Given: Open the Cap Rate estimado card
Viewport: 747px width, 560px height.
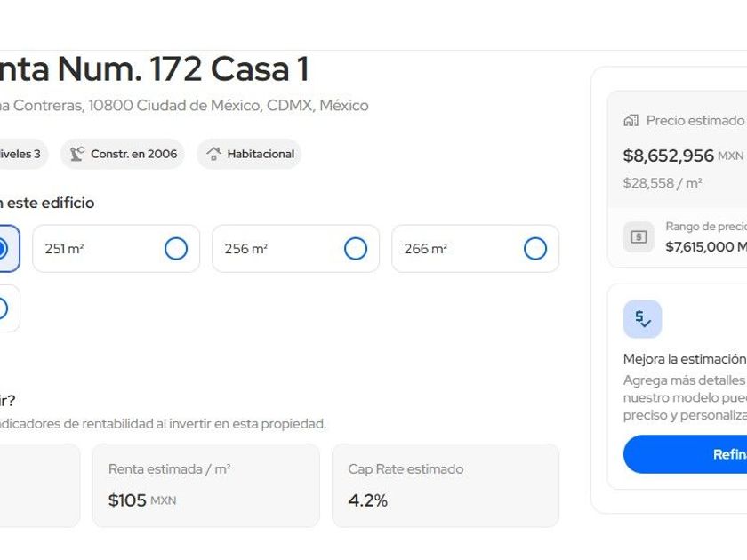Looking at the screenshot, I should pyautogui.click(x=446, y=485).
